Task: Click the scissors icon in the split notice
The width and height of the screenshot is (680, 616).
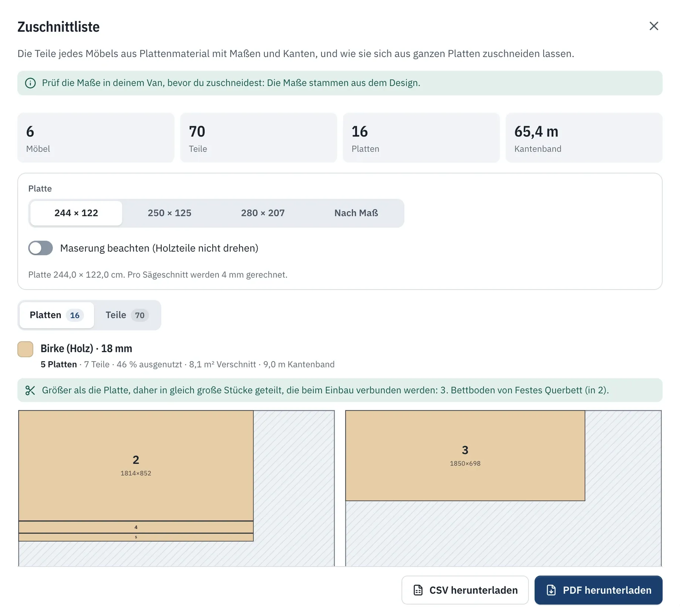Action: 30,390
